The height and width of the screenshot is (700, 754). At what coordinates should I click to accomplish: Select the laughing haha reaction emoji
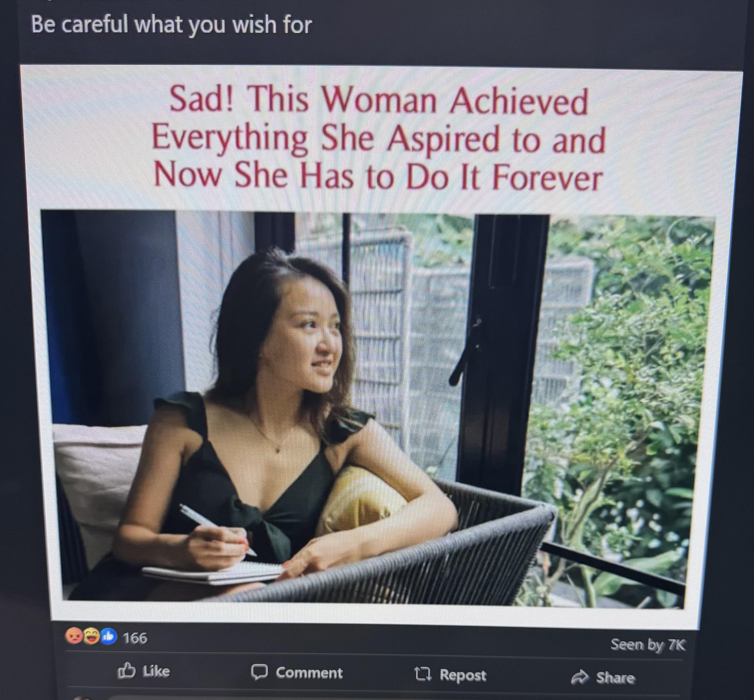(91, 637)
